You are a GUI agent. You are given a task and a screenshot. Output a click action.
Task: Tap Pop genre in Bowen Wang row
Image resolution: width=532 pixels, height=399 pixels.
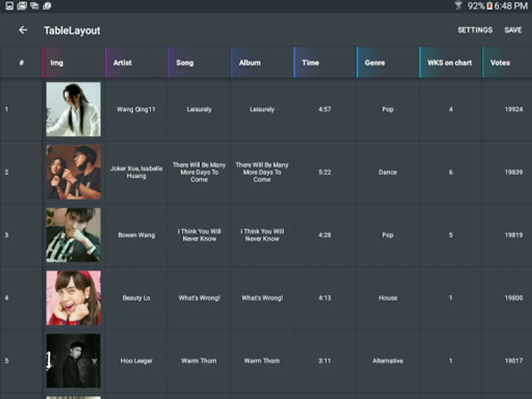point(388,235)
